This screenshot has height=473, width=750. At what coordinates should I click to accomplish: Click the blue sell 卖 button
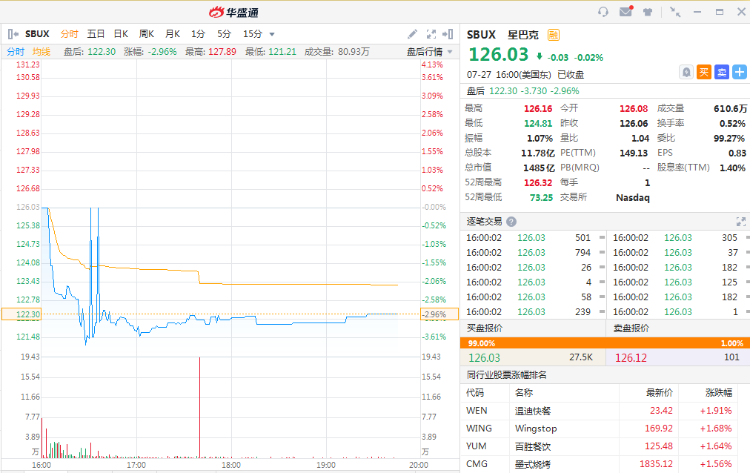(x=722, y=72)
